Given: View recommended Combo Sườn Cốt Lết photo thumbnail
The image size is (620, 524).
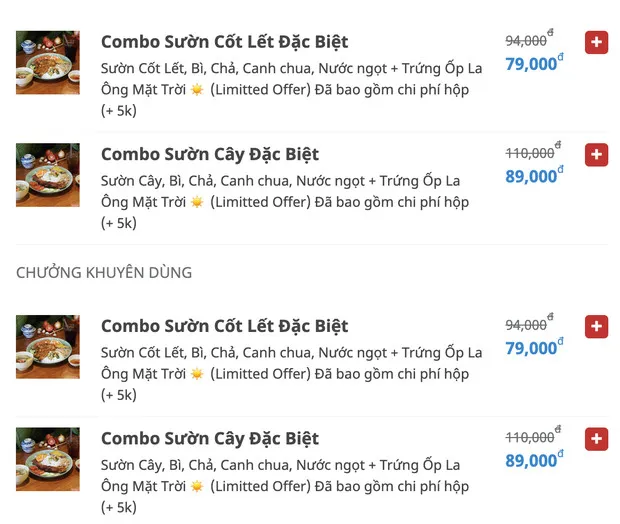Looking at the screenshot, I should coord(47,346).
